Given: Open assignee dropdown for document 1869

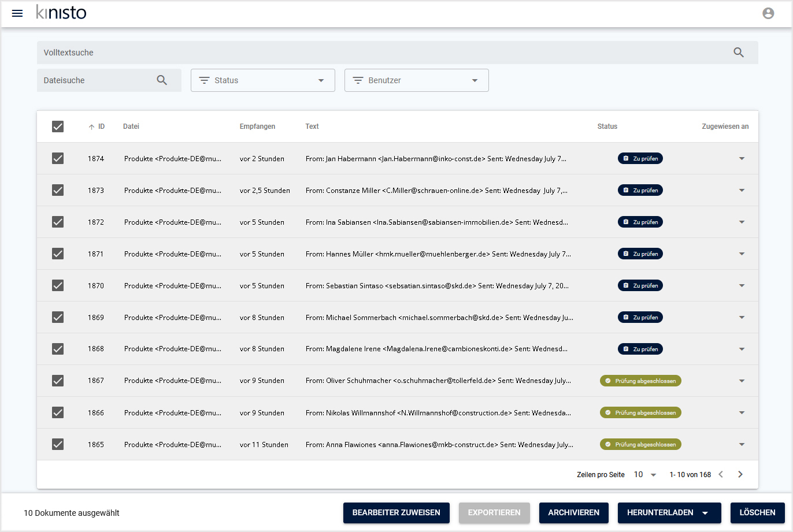Looking at the screenshot, I should point(742,317).
